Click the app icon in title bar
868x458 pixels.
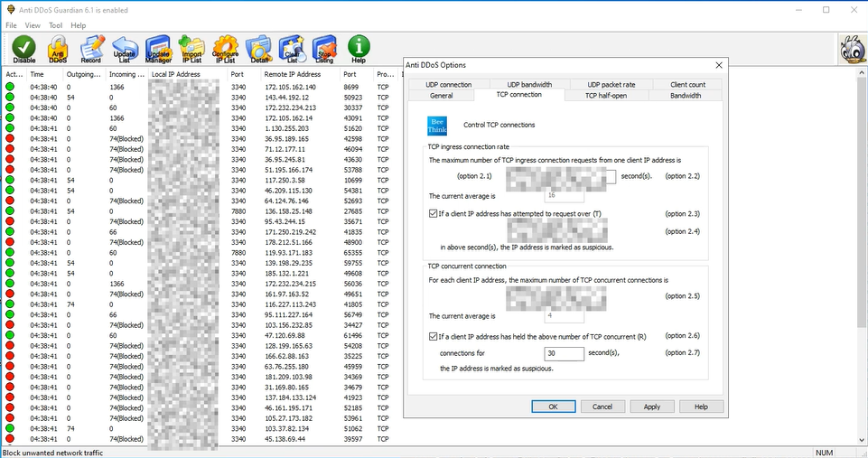coord(11,9)
